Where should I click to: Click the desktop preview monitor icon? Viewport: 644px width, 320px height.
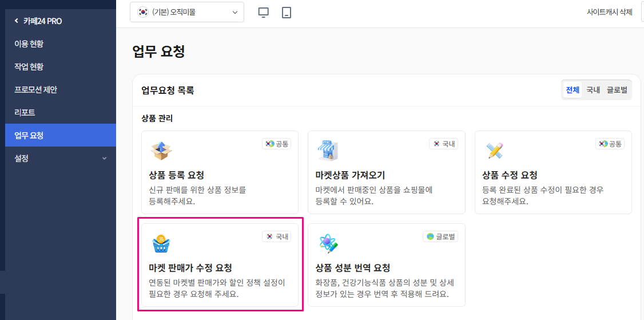264,12
